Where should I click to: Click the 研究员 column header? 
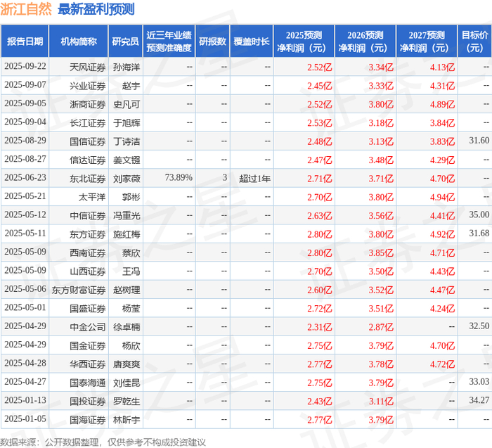click(x=126, y=41)
